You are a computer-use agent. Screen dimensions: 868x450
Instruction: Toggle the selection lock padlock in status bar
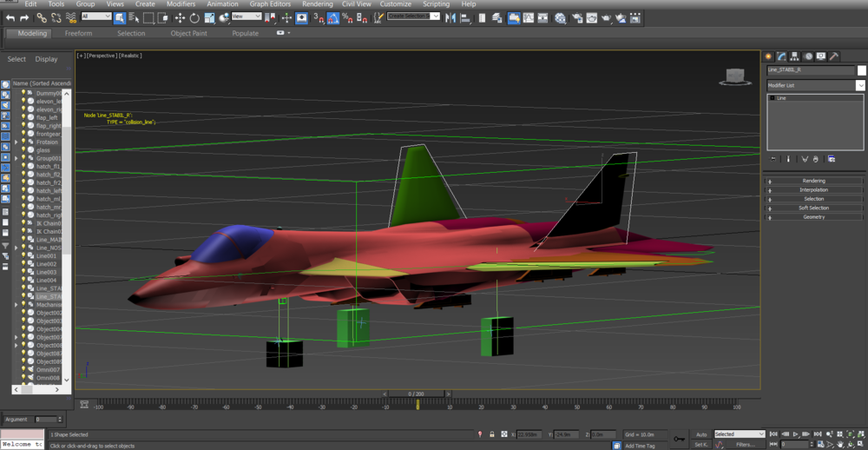[491, 434]
